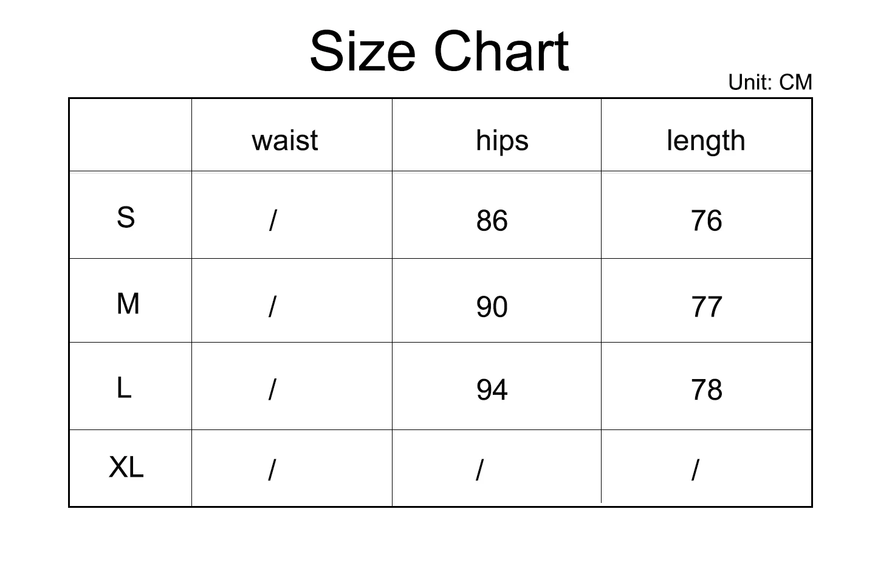Select the length value 77 cell

706,307
